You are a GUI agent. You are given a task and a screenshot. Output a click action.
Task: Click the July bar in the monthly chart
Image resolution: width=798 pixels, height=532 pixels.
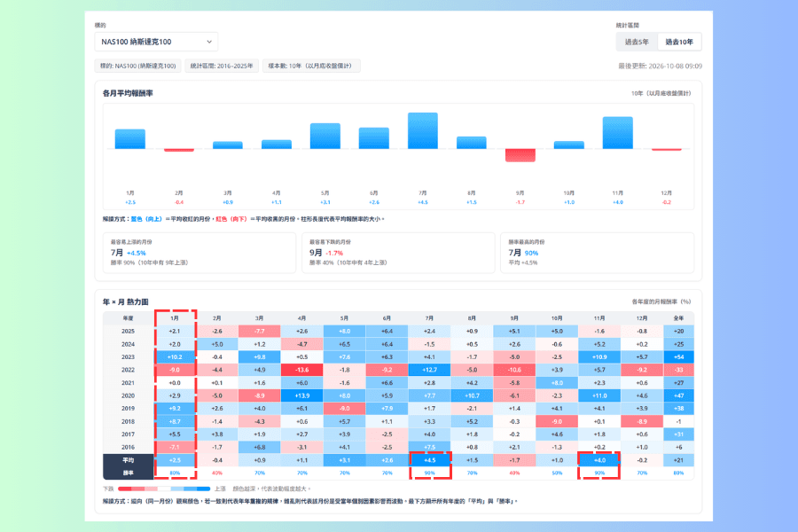coord(423,131)
